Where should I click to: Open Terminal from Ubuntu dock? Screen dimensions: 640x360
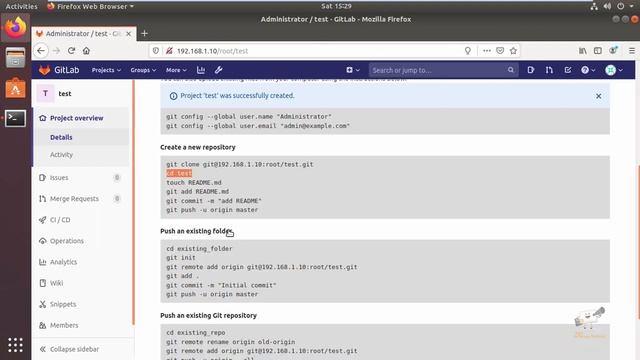pos(16,118)
